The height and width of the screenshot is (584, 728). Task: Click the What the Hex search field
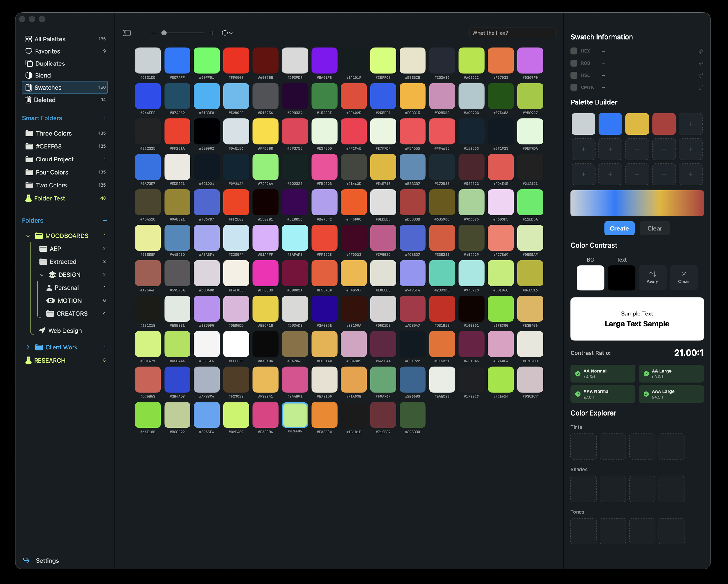coord(512,33)
